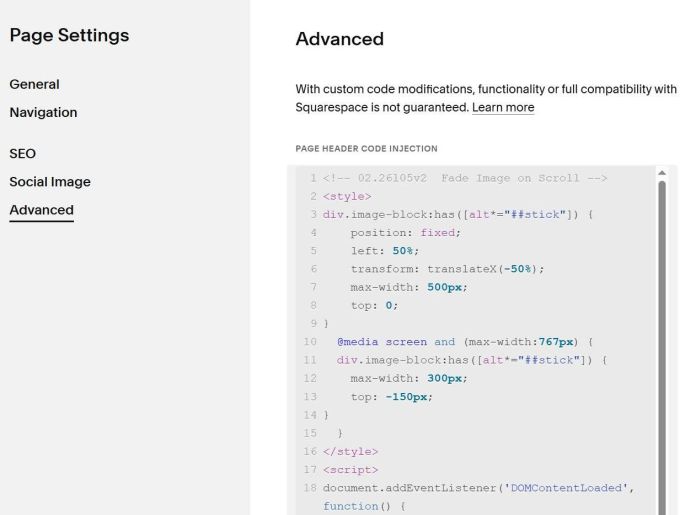This screenshot has height=515, width=700.
Task: Open the SEO settings section
Action: [x=22, y=154]
